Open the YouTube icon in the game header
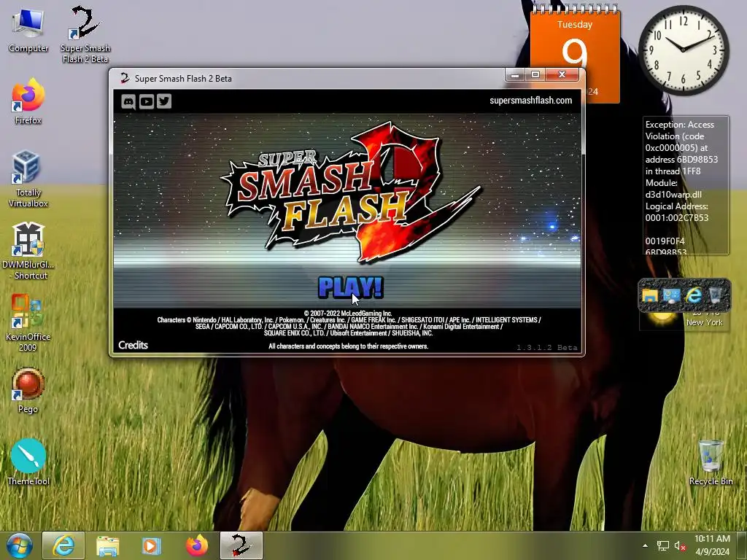This screenshot has width=747, height=560. coord(146,101)
